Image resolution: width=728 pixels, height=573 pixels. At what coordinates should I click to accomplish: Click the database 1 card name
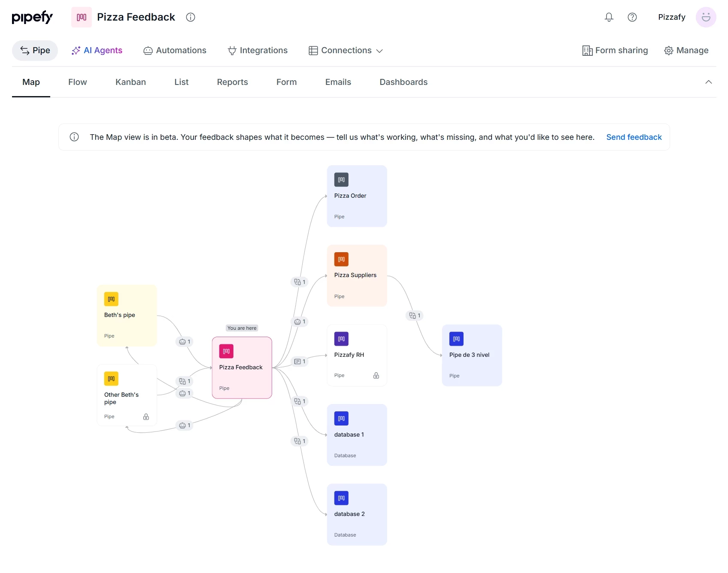(x=349, y=434)
